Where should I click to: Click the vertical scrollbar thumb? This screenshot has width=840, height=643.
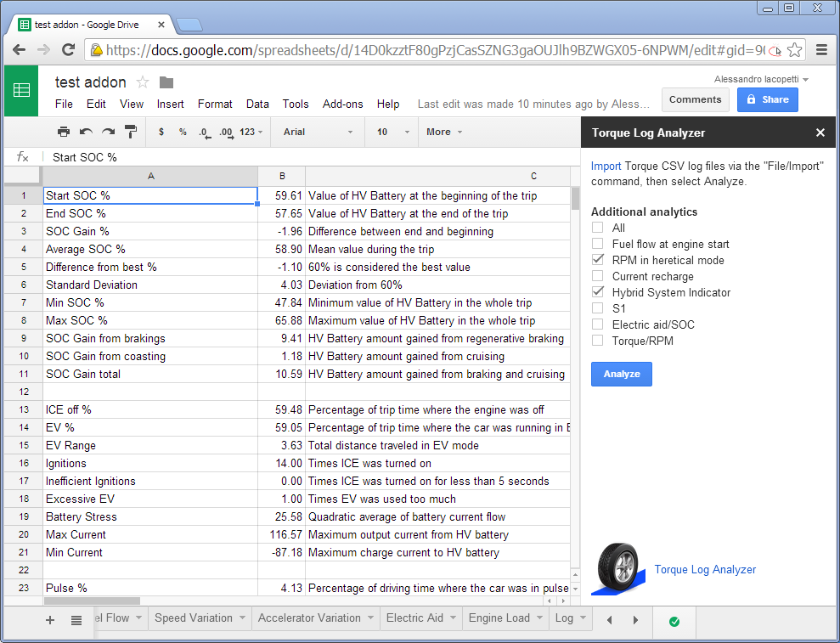(x=575, y=199)
